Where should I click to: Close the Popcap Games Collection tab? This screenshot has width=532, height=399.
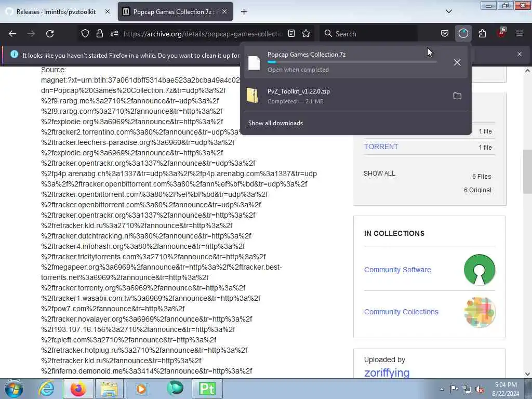tap(224, 11)
